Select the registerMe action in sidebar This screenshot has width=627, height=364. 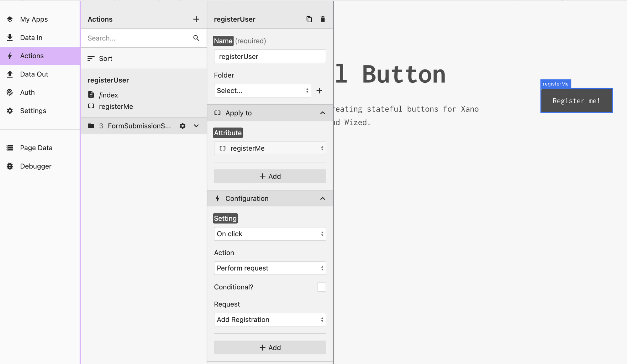(x=115, y=106)
